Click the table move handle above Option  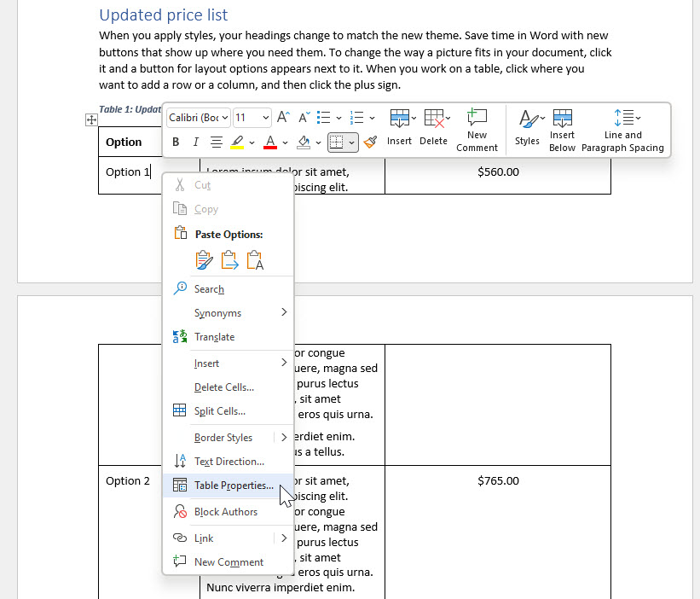91,120
